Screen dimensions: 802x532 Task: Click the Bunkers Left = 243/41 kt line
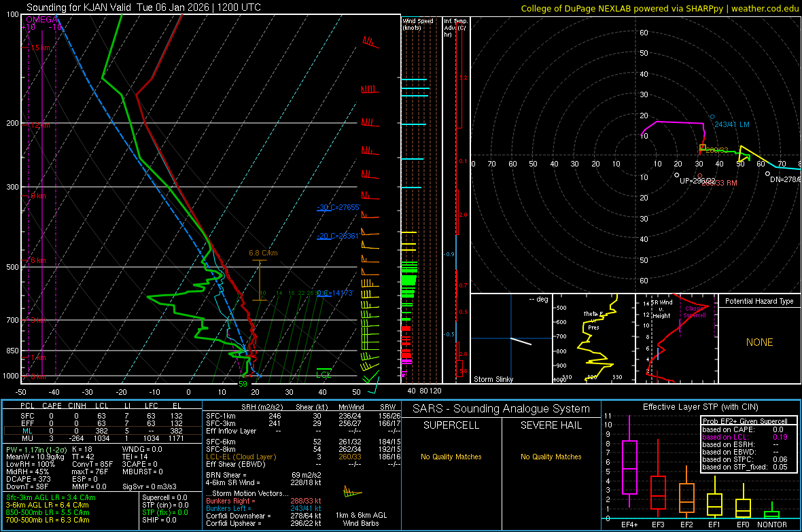(x=263, y=508)
